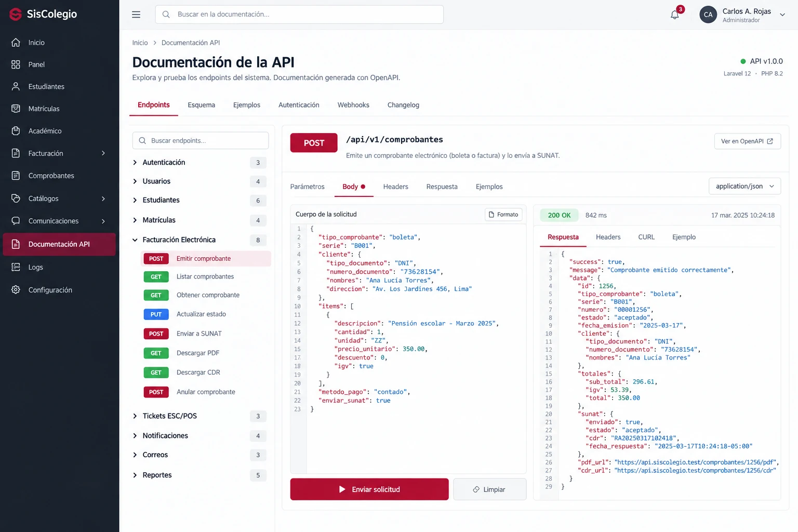Select the CURL tab in response panel
Image resolution: width=798 pixels, height=532 pixels.
pyautogui.click(x=646, y=237)
